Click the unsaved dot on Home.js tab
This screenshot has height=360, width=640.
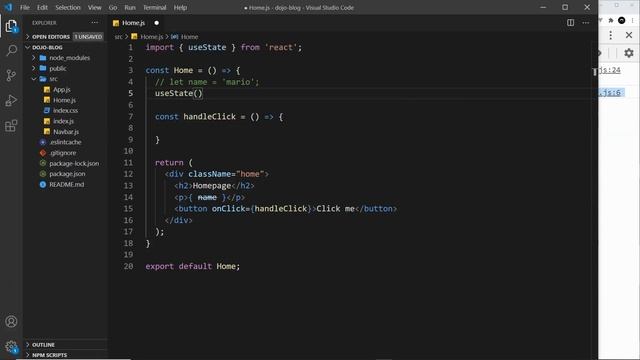157,23
